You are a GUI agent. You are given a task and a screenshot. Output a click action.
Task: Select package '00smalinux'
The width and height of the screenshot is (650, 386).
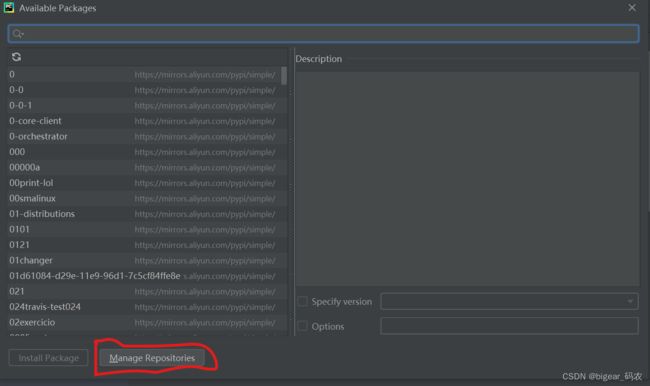tap(143, 198)
